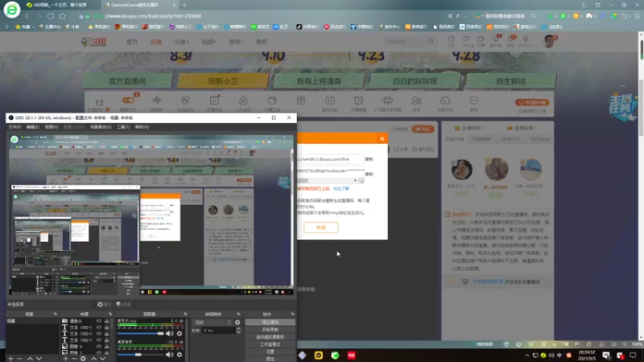
Task: Move source up in sources list
Action: point(94,359)
